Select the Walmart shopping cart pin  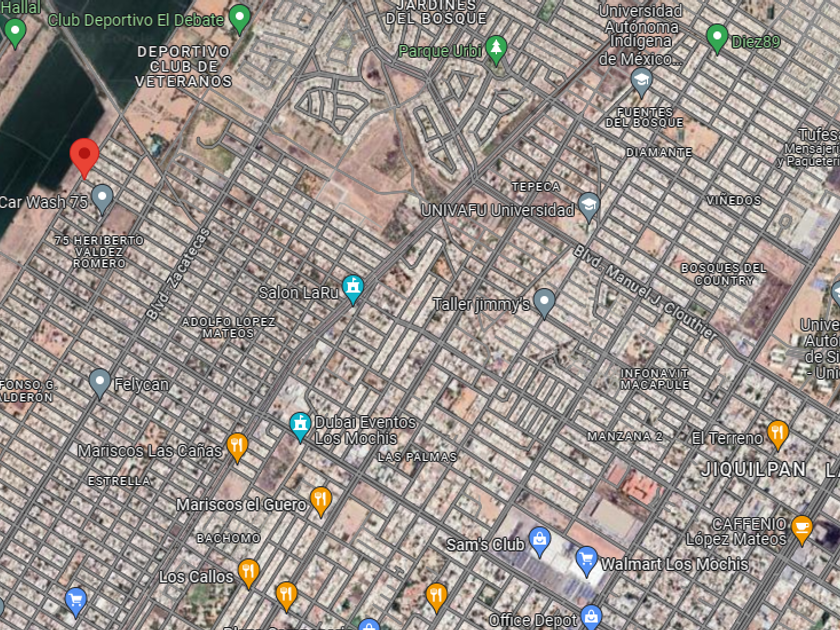[x=586, y=561]
